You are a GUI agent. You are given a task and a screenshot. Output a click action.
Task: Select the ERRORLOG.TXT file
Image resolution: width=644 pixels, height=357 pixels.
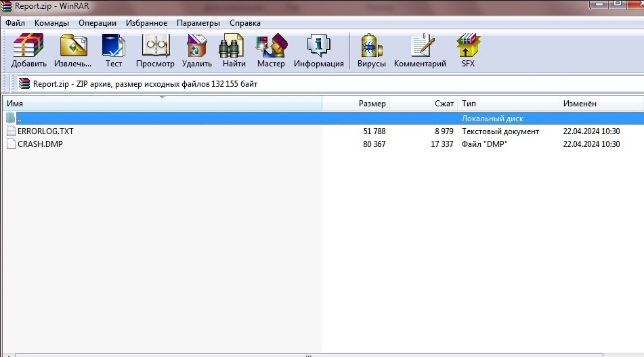tap(45, 131)
